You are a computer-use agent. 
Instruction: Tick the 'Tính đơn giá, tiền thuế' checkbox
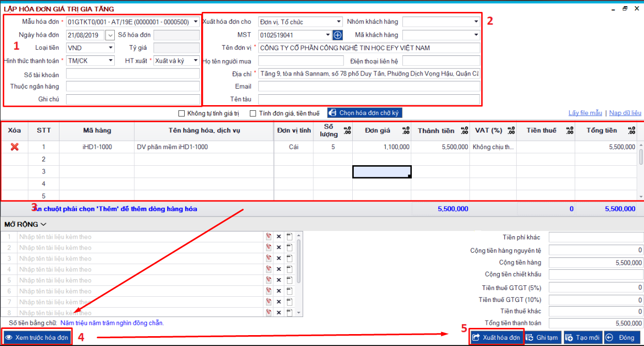253,113
